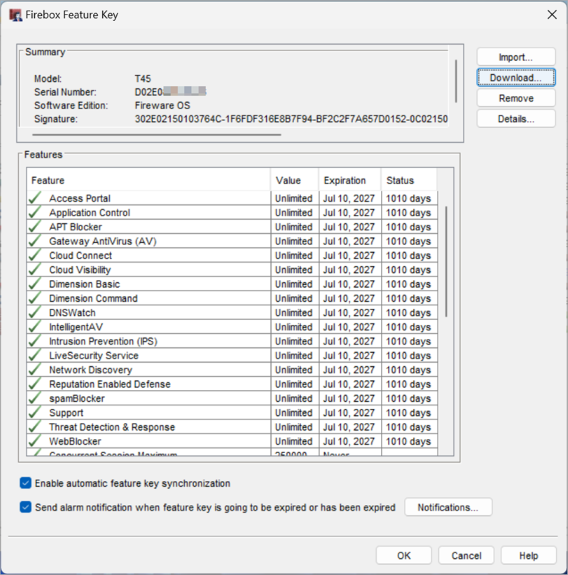Select the APT Blocker row text
Viewport: 568px width, 575px height.
(x=75, y=227)
